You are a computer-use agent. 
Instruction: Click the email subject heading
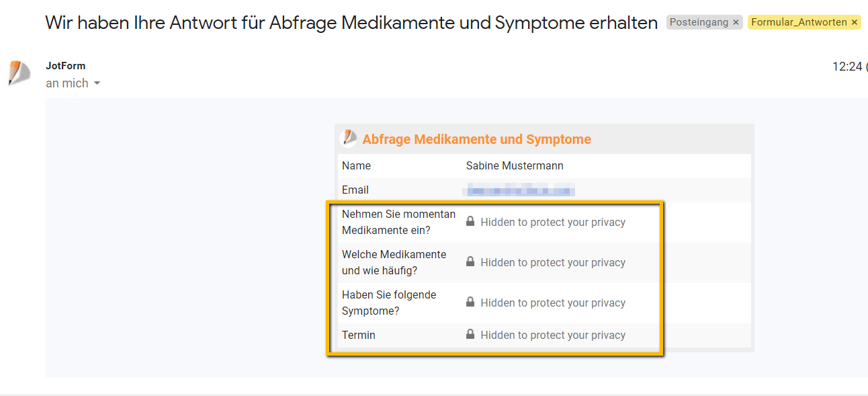click(351, 23)
